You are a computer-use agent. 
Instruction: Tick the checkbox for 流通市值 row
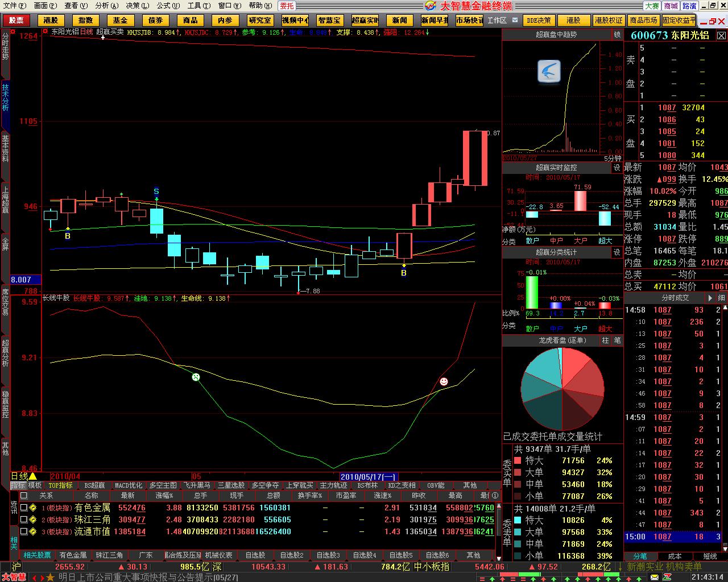pyautogui.click(x=23, y=531)
